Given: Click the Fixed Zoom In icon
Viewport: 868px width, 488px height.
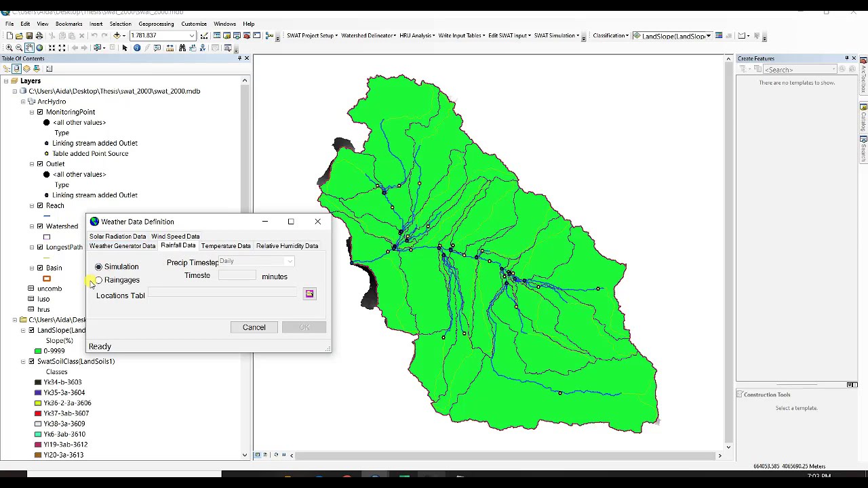Looking at the screenshot, I should pos(52,47).
